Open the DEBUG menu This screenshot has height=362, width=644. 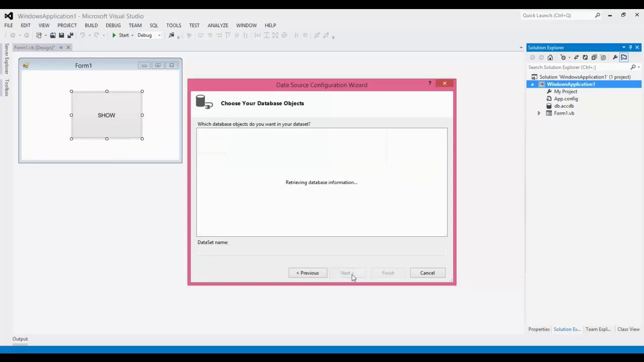coord(113,25)
